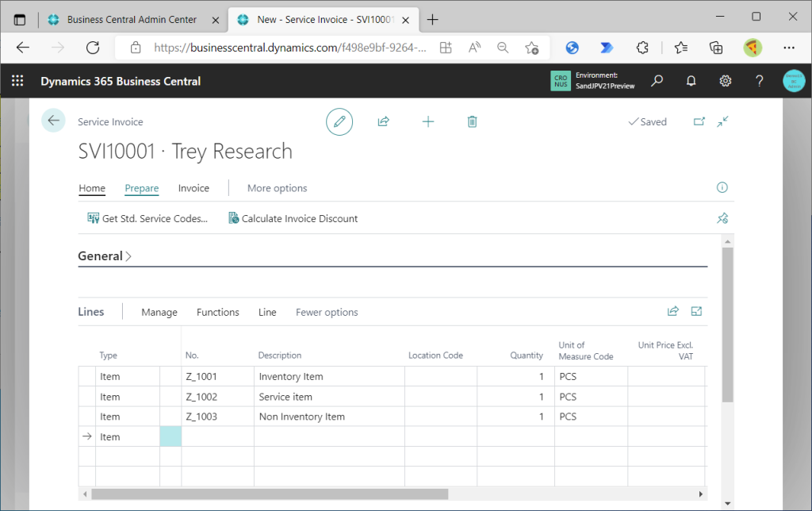812x511 pixels.
Task: Collapse with Fewer options in Lines
Action: click(327, 312)
